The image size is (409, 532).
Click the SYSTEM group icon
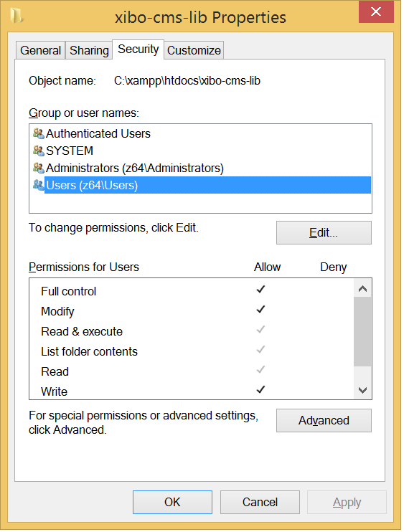tap(38, 151)
